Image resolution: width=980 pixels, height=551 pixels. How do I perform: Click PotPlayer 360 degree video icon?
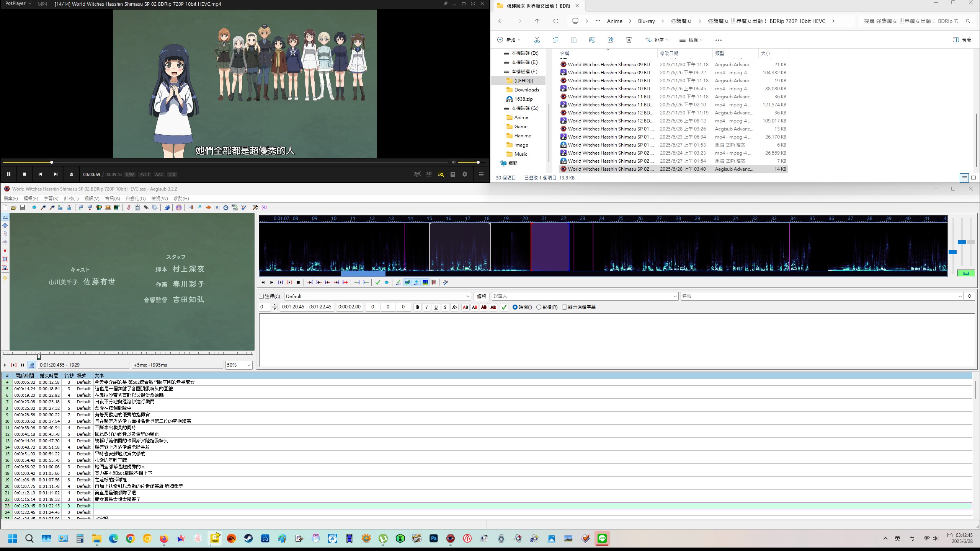coord(417,174)
